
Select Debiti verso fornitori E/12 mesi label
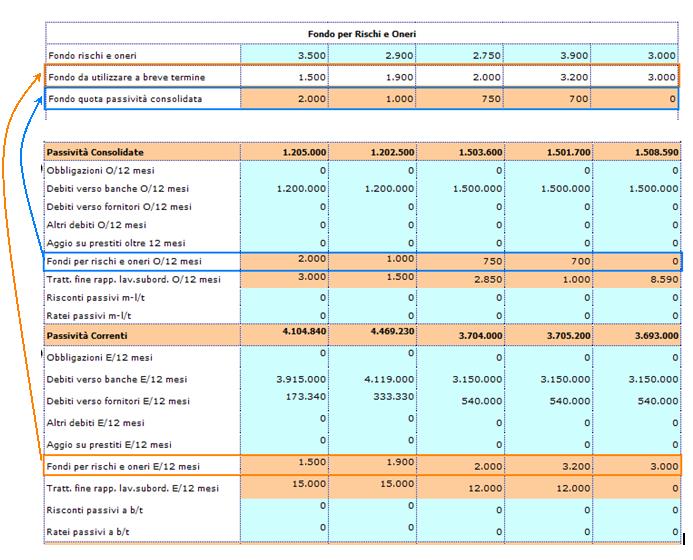click(118, 401)
